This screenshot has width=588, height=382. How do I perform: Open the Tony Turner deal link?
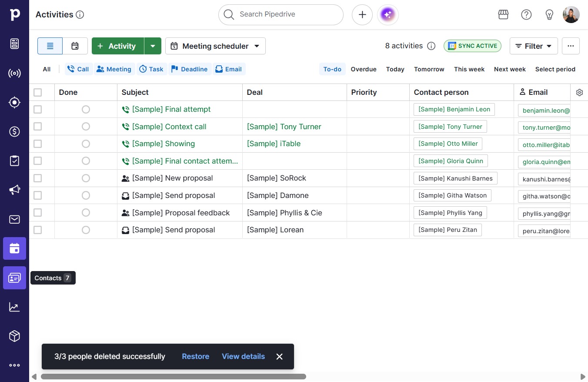[284, 127]
